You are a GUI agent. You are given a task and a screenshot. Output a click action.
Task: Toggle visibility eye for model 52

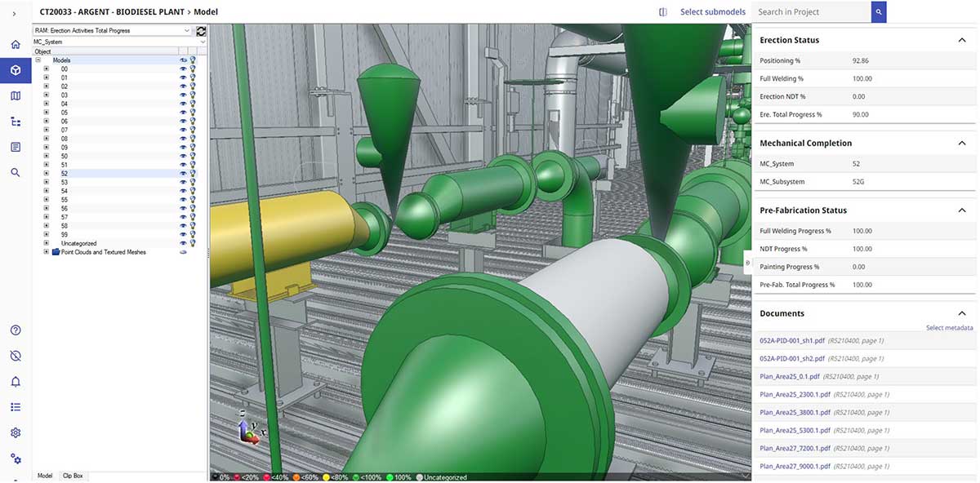click(x=183, y=174)
